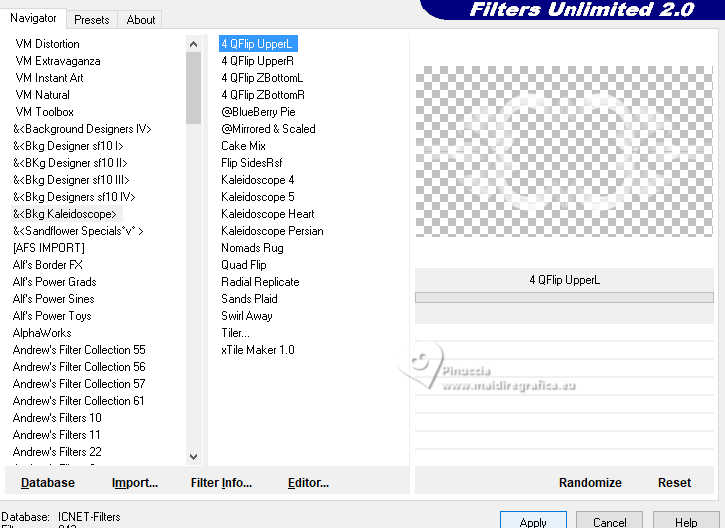Screen dimensions: 725x528
Task: Select Andrew's Filter Collection 61
Action: (x=79, y=401)
